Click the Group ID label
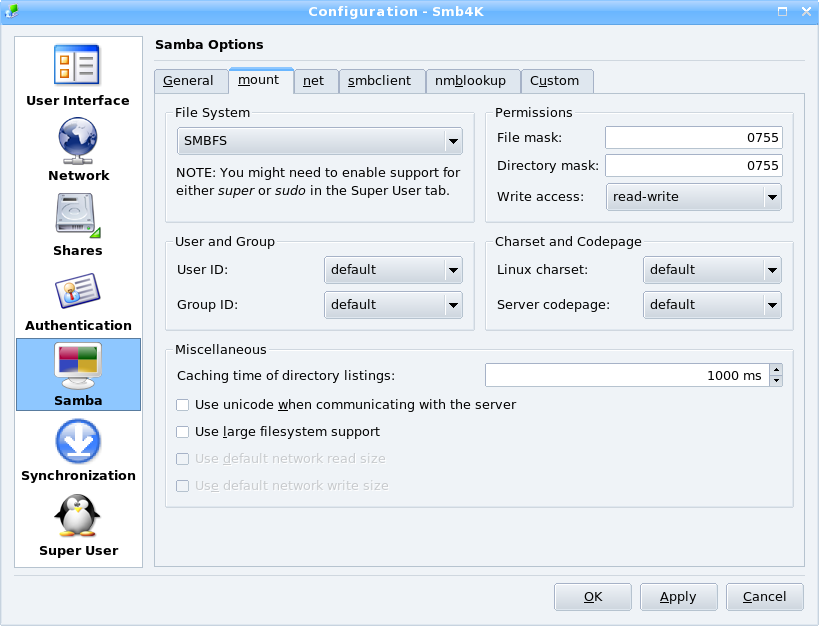 point(207,305)
